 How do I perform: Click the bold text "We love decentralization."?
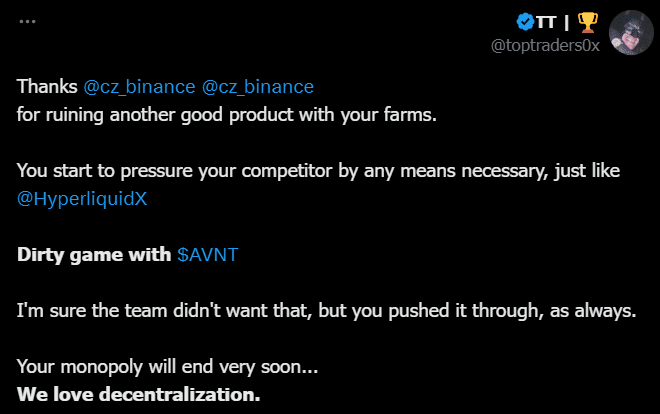[139, 393]
